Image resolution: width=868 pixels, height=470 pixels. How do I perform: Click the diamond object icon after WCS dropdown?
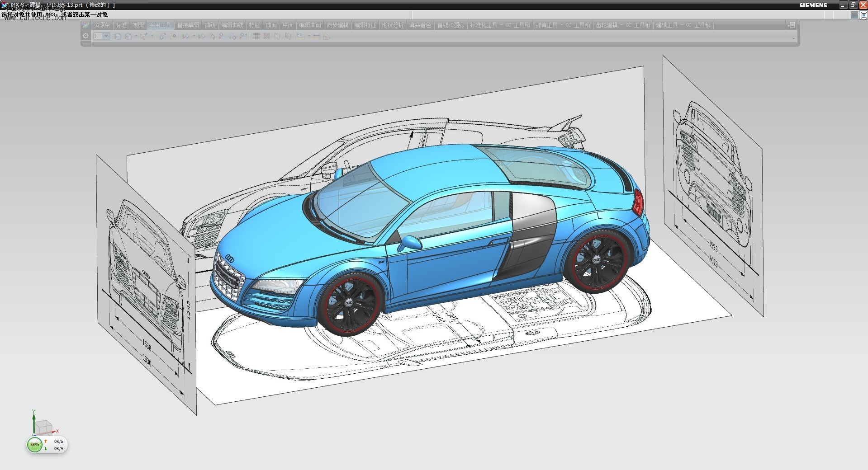[162, 36]
